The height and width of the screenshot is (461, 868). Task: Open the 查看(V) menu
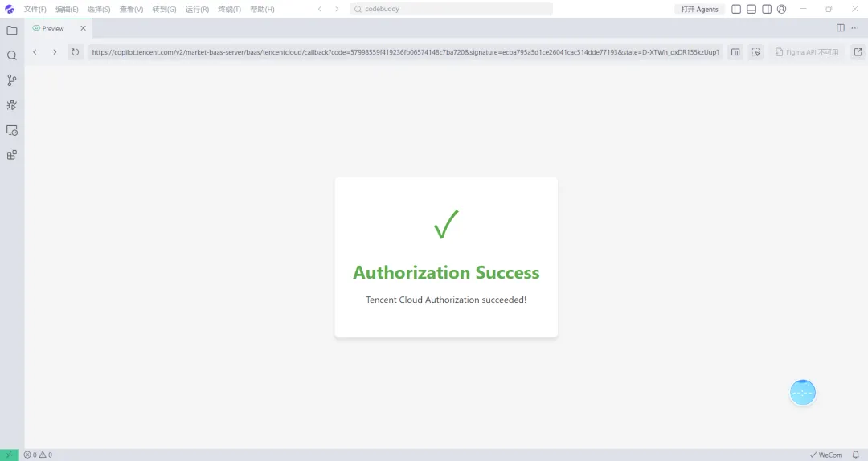(x=131, y=9)
